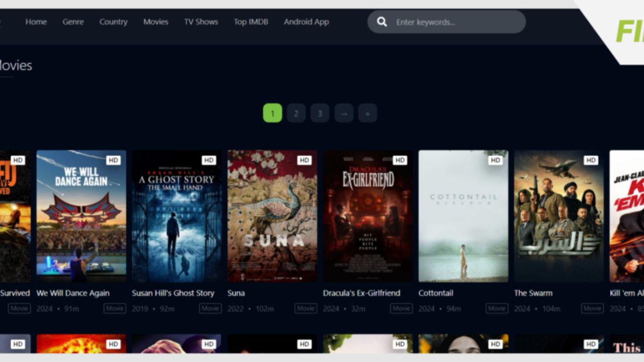Image resolution: width=644 pixels, height=362 pixels.
Task: Click the Cottontail title link
Action: [436, 293]
